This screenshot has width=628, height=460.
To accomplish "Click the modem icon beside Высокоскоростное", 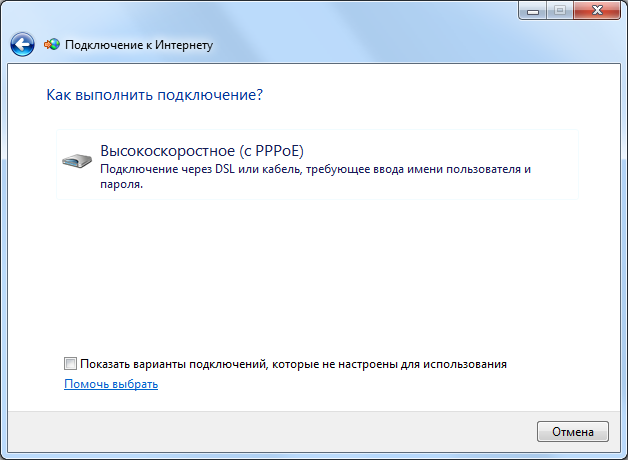I will [x=77, y=160].
